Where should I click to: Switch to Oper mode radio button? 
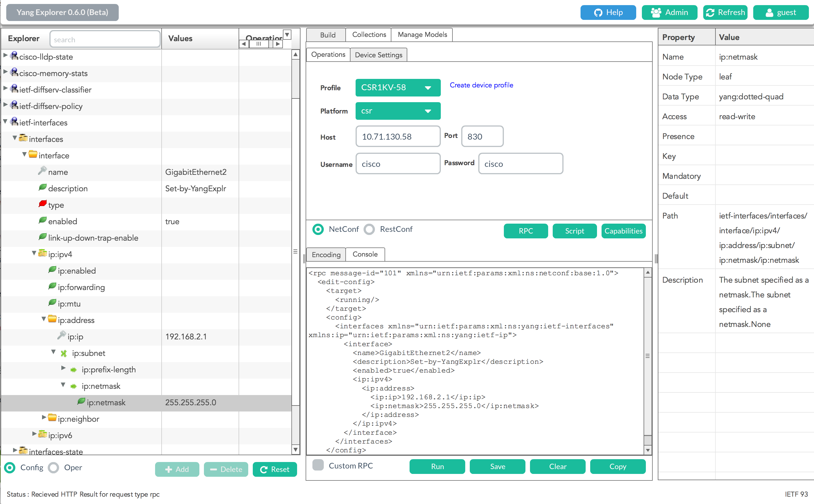54,468
